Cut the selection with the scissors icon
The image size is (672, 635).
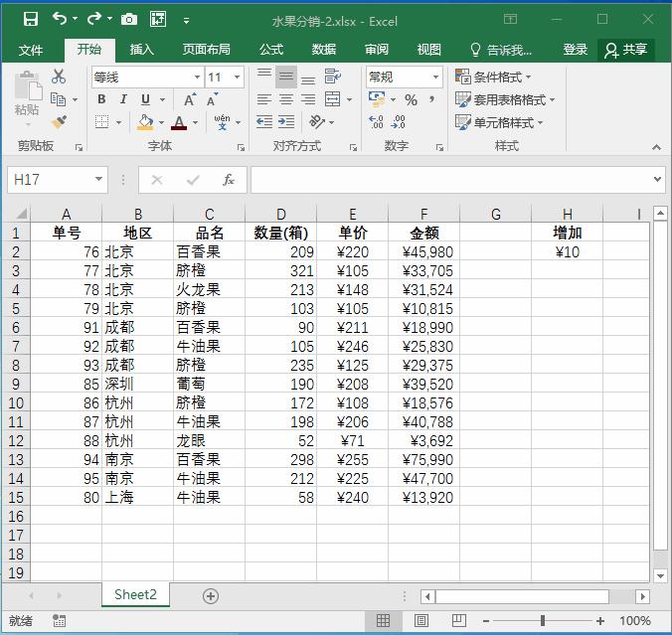click(59, 77)
